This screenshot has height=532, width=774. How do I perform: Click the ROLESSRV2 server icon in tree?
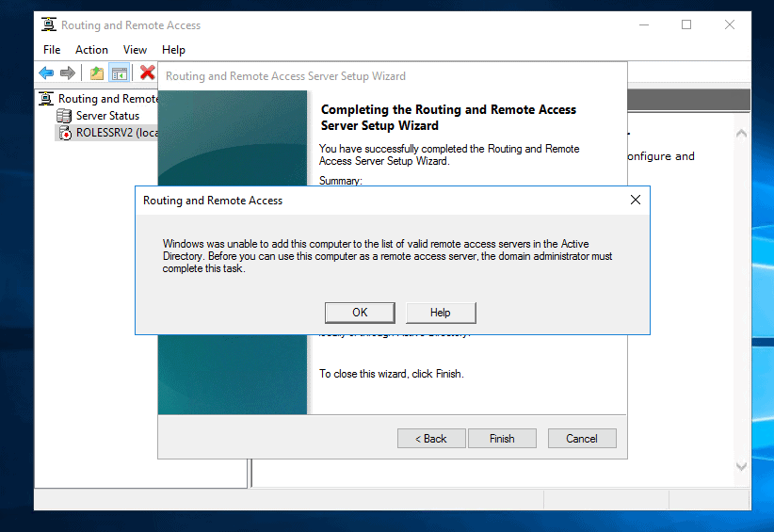click(64, 133)
